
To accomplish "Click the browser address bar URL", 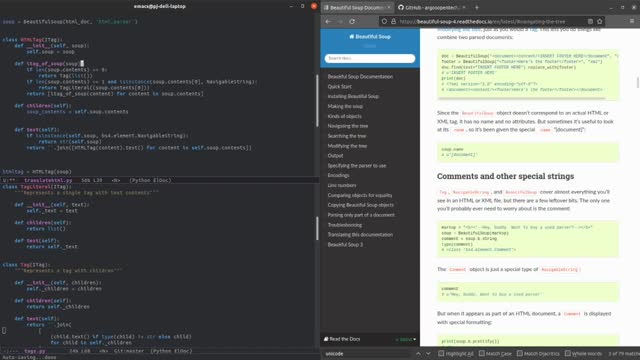I will (x=482, y=22).
